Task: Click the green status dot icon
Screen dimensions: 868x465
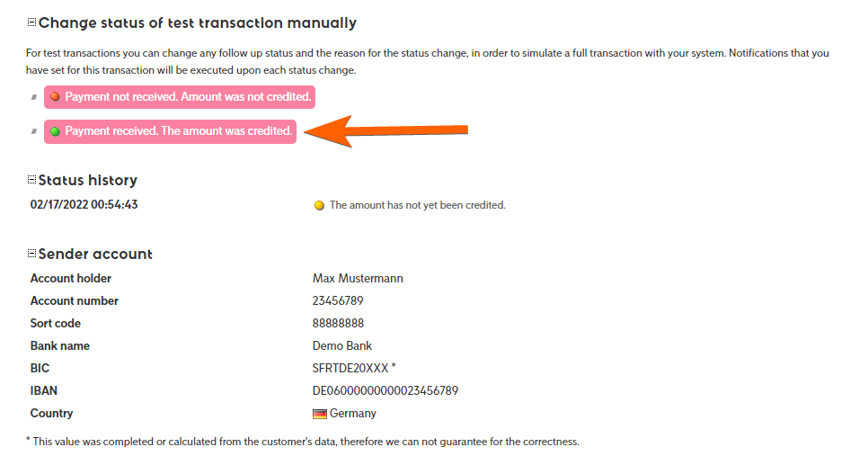Action: [x=55, y=131]
